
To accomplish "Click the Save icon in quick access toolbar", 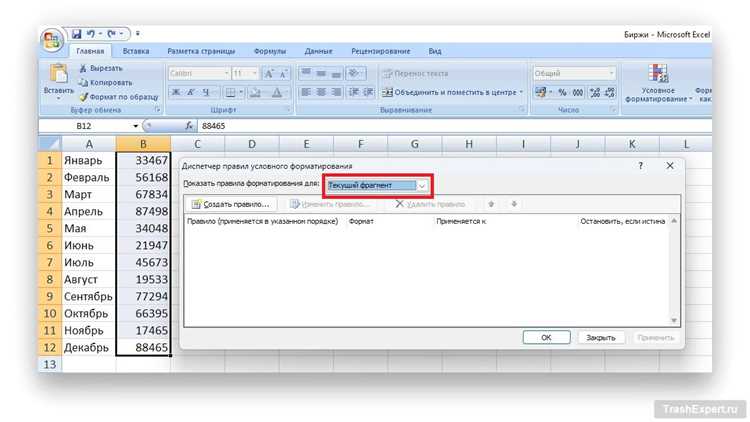I will tap(77, 34).
